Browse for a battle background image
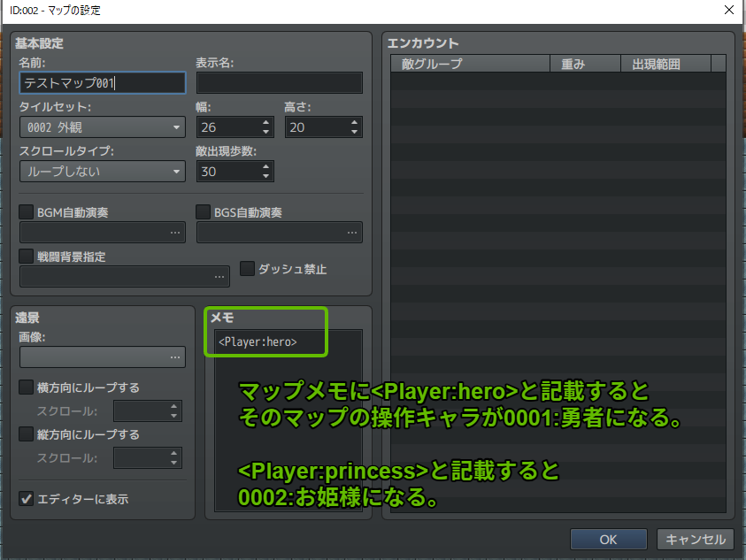Viewport: 746px width, 560px height. tap(220, 276)
